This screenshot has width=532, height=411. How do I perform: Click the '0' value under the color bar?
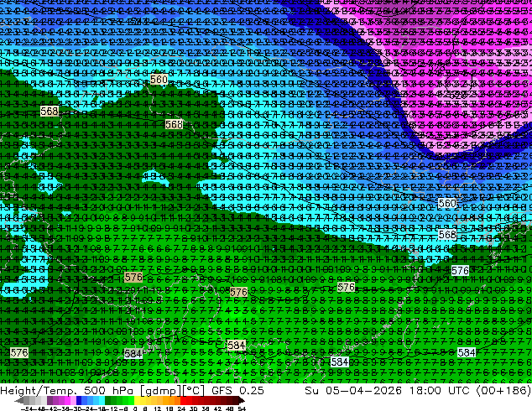point(135,408)
